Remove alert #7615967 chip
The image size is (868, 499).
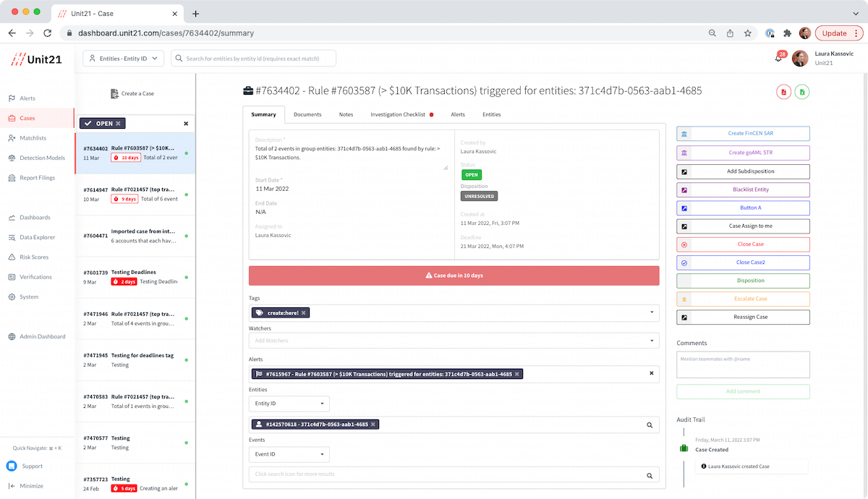click(x=516, y=375)
